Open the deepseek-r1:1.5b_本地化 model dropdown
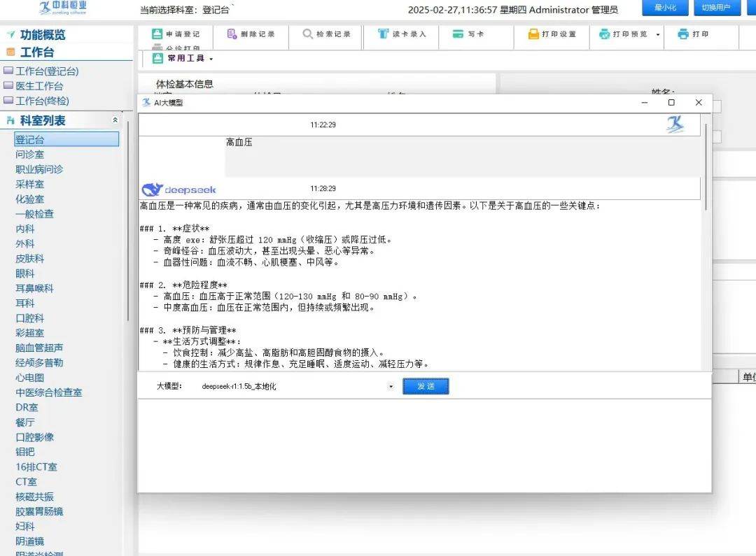This screenshot has width=756, height=556. pyautogui.click(x=390, y=385)
